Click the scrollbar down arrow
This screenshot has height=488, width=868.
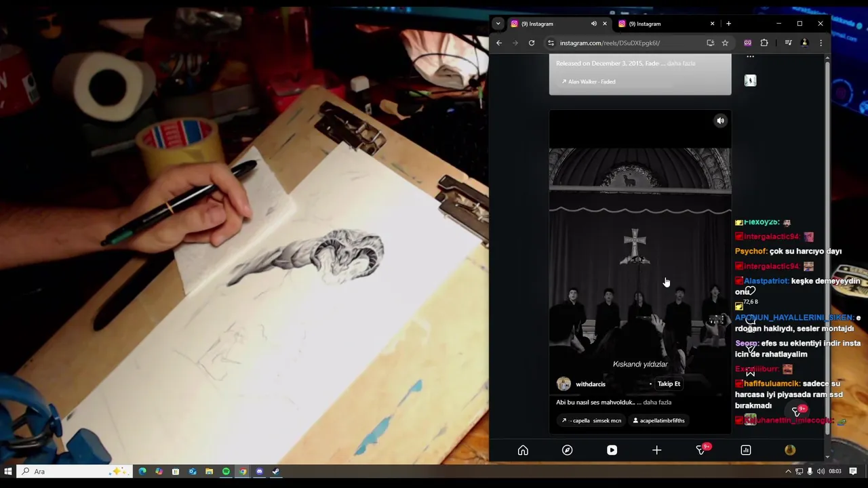pos(827,457)
